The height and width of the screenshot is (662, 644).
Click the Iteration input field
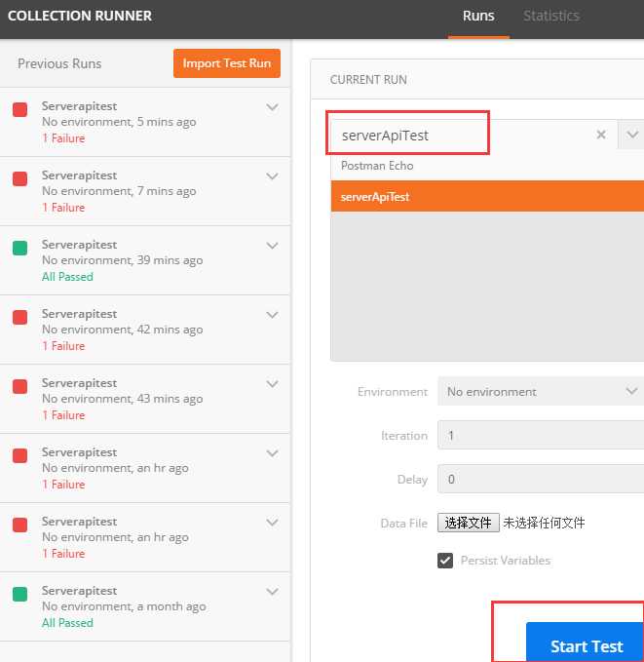[x=541, y=435]
